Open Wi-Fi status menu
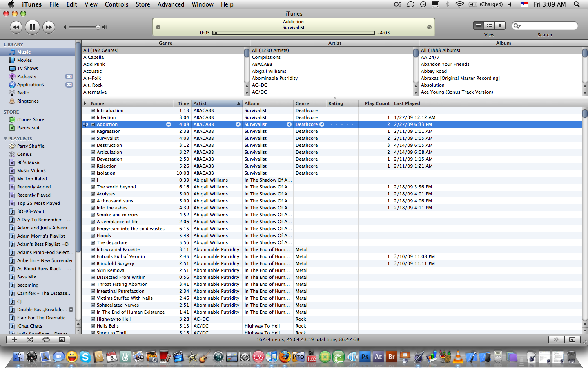Viewport: 588px width, 368px height. [460, 4]
